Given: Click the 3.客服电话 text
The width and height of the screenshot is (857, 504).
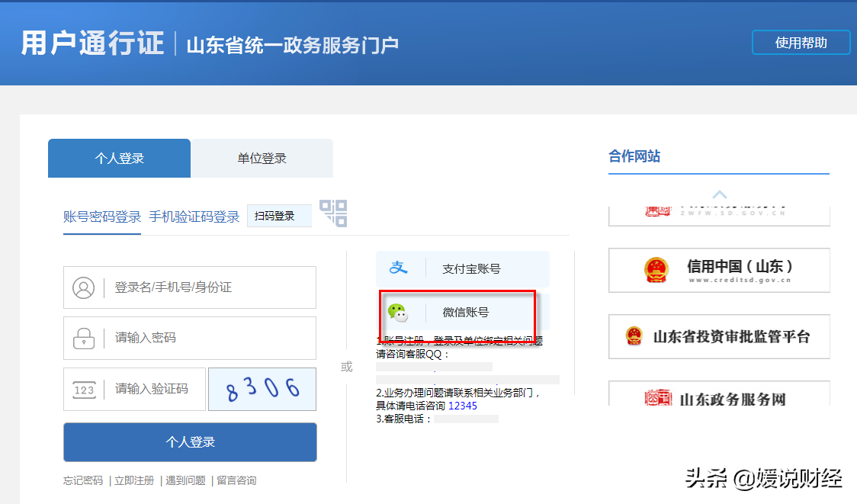Looking at the screenshot, I should 403,419.
